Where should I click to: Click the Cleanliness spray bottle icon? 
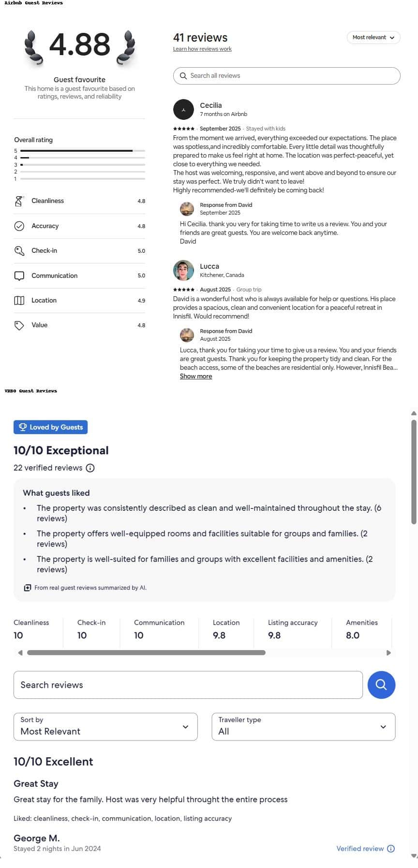point(19,201)
